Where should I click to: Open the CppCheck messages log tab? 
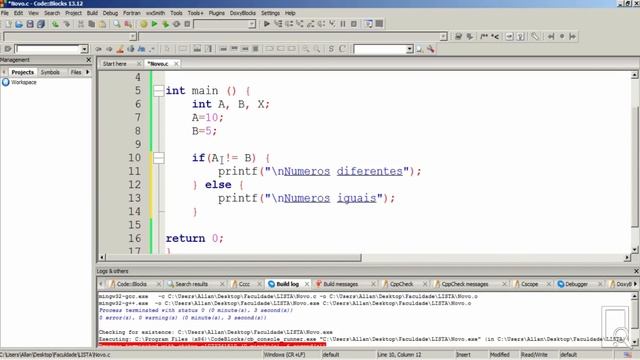click(464, 284)
